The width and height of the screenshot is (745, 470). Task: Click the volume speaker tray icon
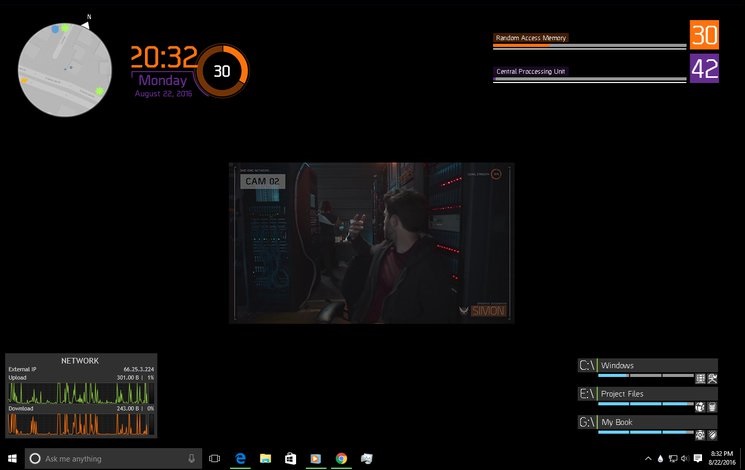(685, 459)
